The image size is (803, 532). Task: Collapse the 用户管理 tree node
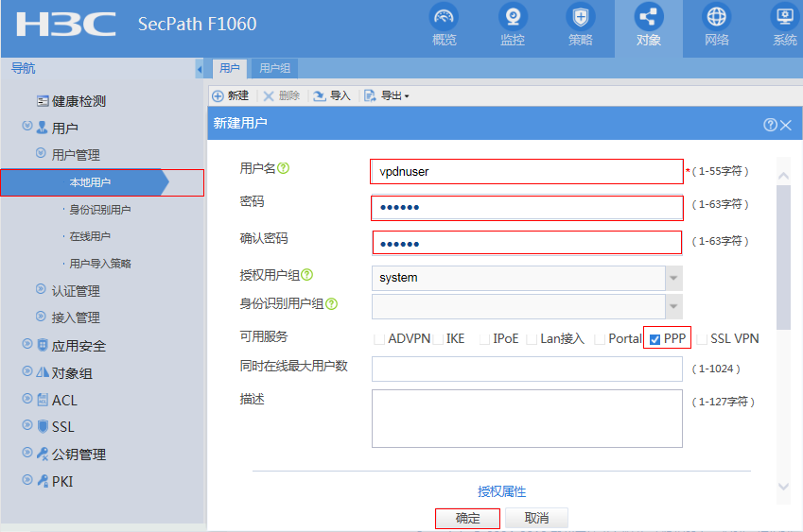pyautogui.click(x=41, y=152)
